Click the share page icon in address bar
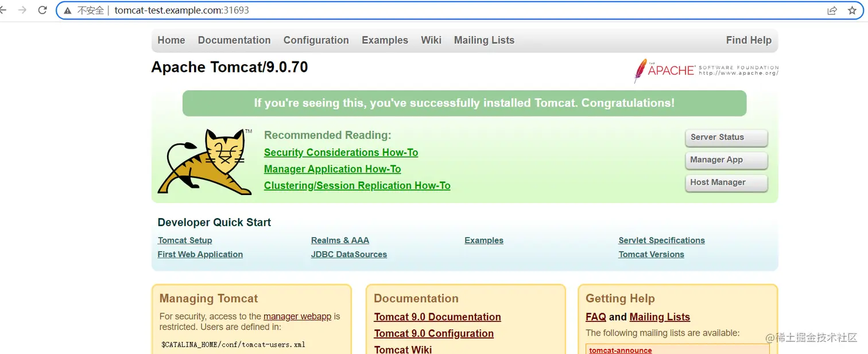 [832, 10]
